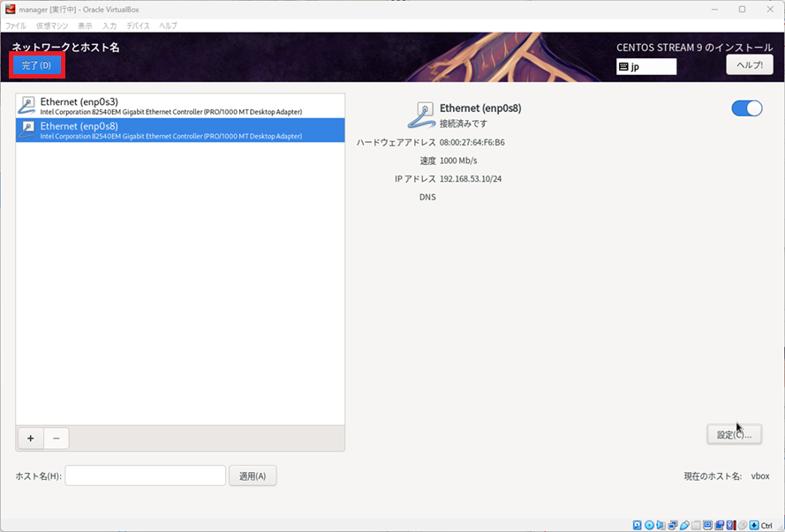
Task: Click the audio status icon
Action: pyautogui.click(x=660, y=525)
